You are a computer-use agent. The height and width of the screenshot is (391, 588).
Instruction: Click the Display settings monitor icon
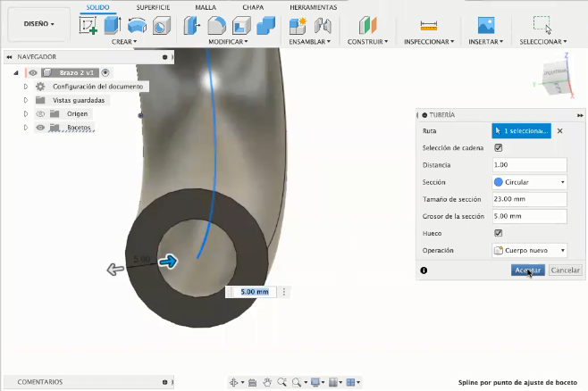pos(315,382)
